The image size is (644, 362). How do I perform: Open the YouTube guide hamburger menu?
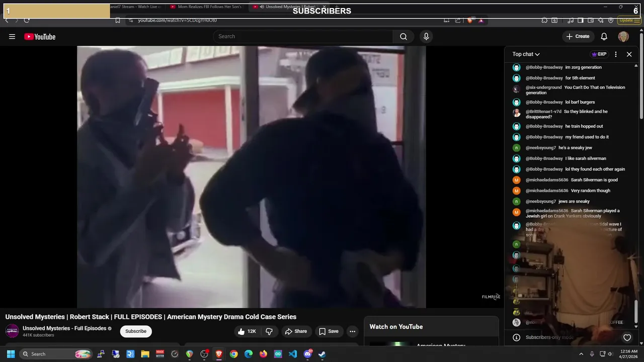(12, 36)
